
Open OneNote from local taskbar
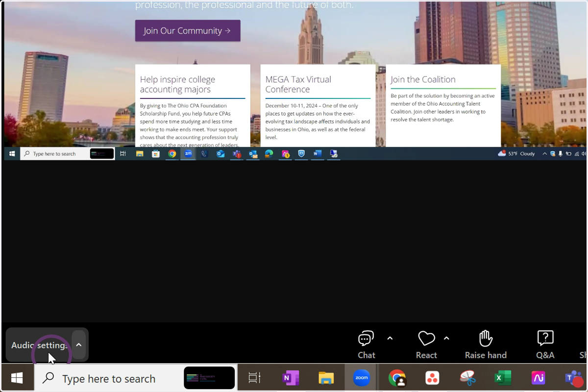click(x=291, y=378)
